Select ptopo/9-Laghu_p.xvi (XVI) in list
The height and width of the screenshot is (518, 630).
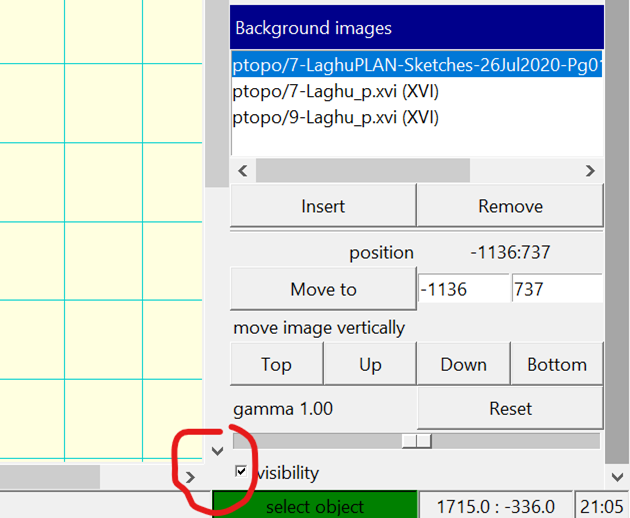coord(335,117)
